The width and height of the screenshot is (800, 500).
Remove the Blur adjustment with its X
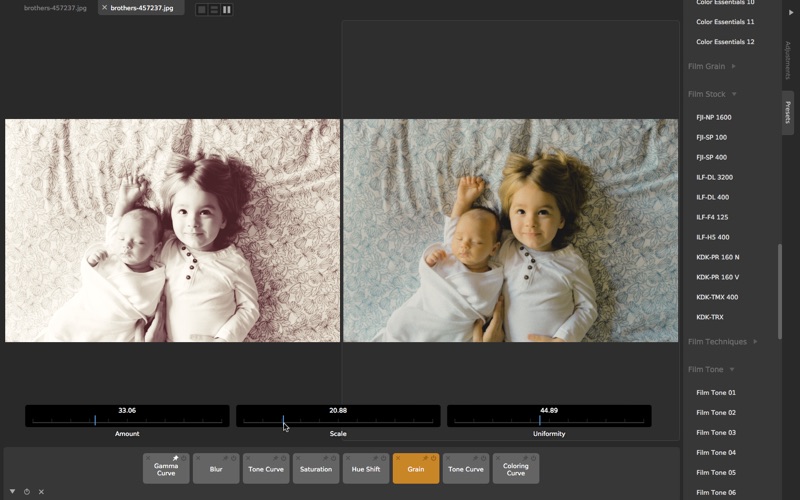click(x=198, y=458)
